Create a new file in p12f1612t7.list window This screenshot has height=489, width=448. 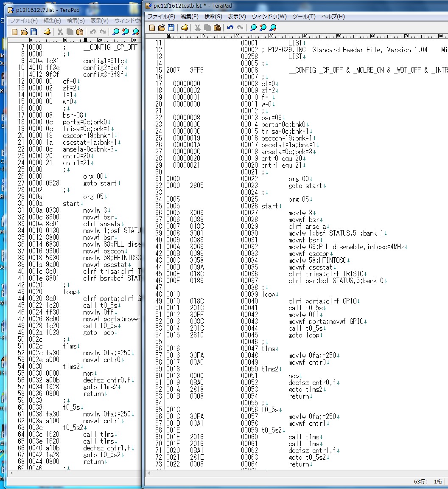point(14,32)
